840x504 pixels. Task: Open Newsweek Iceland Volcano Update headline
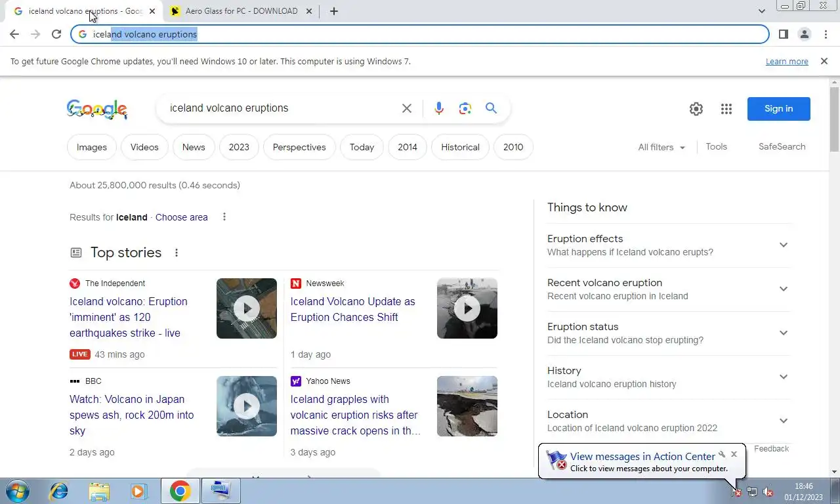point(352,310)
